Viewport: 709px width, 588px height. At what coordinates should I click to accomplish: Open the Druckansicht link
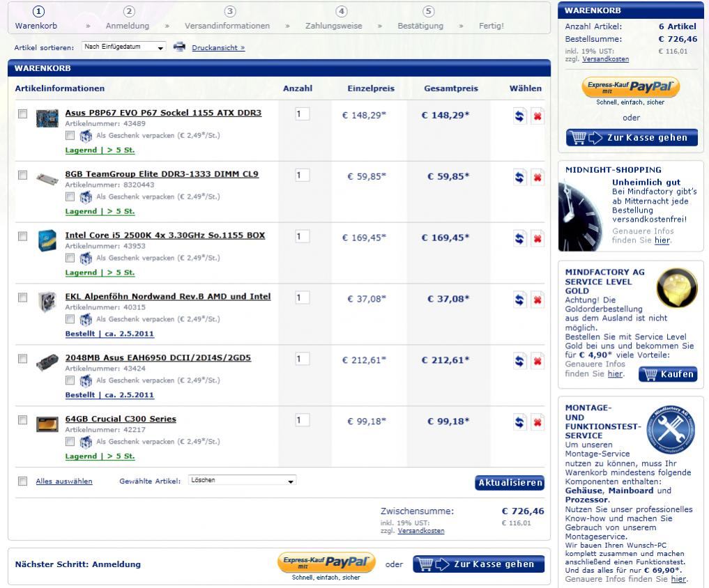click(x=218, y=47)
